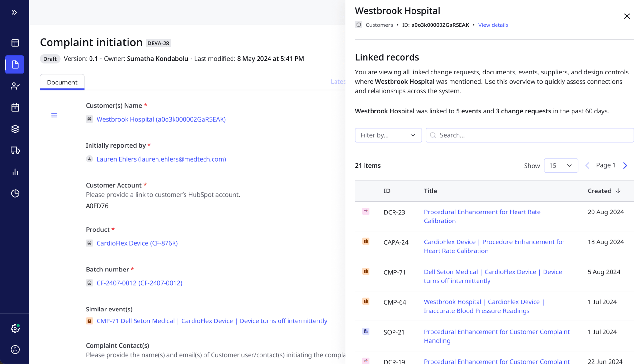Open the settings gear at sidebar bottom
The height and width of the screenshot is (364, 644).
(x=14, y=328)
